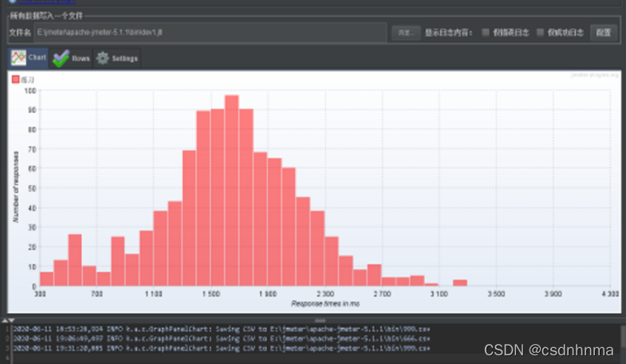This screenshot has height=364, width=626.
Task: Enable the successes-only log checkbox
Action: point(540,33)
